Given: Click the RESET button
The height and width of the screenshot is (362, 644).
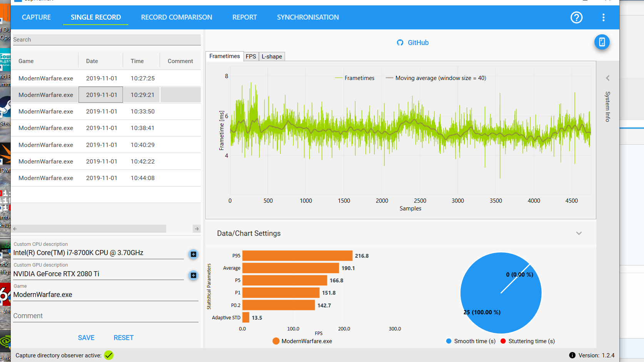Looking at the screenshot, I should [123, 338].
